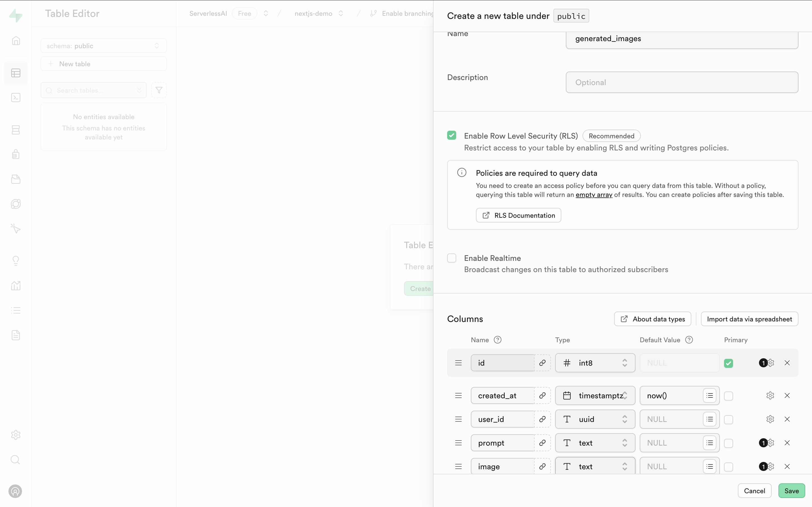Click the 'RLS Documentation' external link button
812x507 pixels.
tap(518, 215)
